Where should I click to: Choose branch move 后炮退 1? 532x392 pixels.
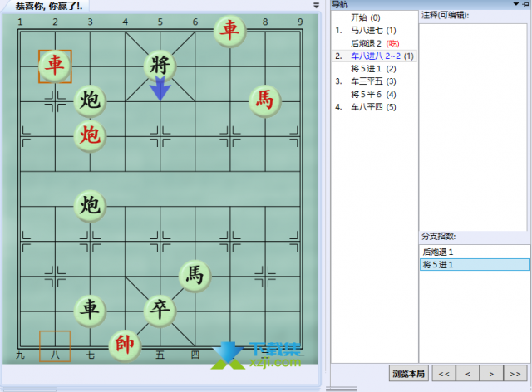point(475,252)
